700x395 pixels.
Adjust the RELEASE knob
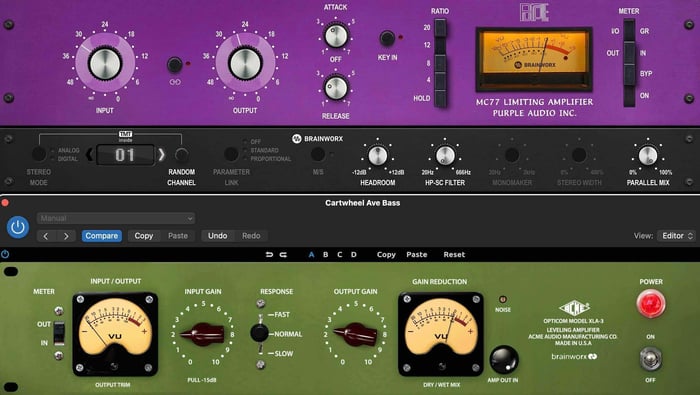point(336,87)
